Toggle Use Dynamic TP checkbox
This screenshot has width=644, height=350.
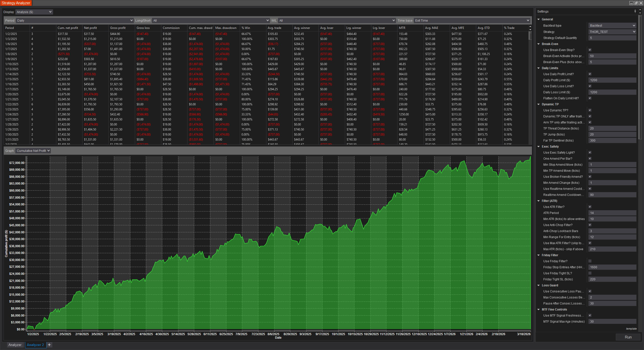(590, 110)
